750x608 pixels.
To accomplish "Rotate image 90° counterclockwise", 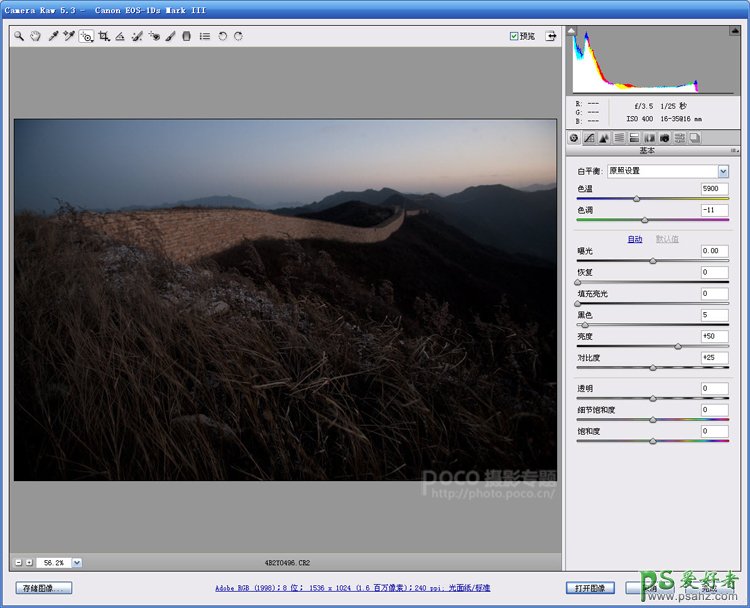I will [x=222, y=36].
